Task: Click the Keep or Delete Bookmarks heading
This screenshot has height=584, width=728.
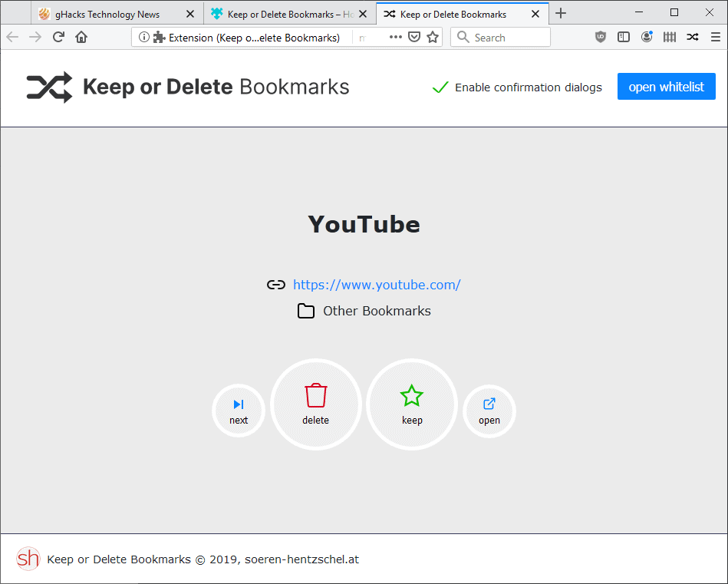Action: click(216, 87)
